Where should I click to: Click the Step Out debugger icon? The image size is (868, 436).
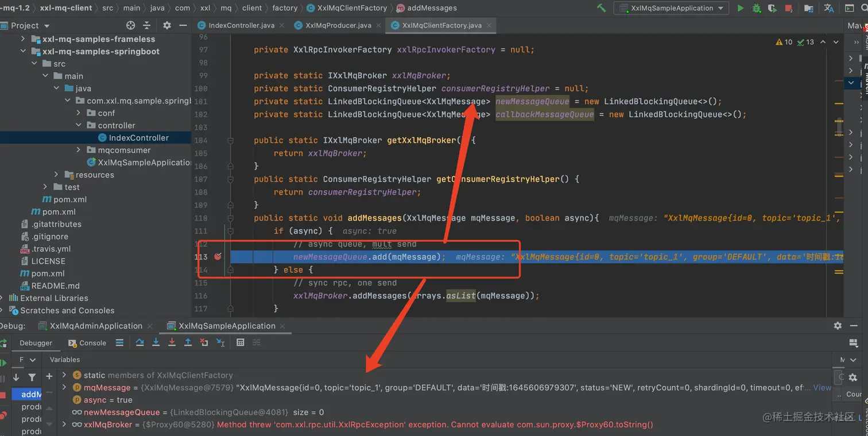pos(188,342)
